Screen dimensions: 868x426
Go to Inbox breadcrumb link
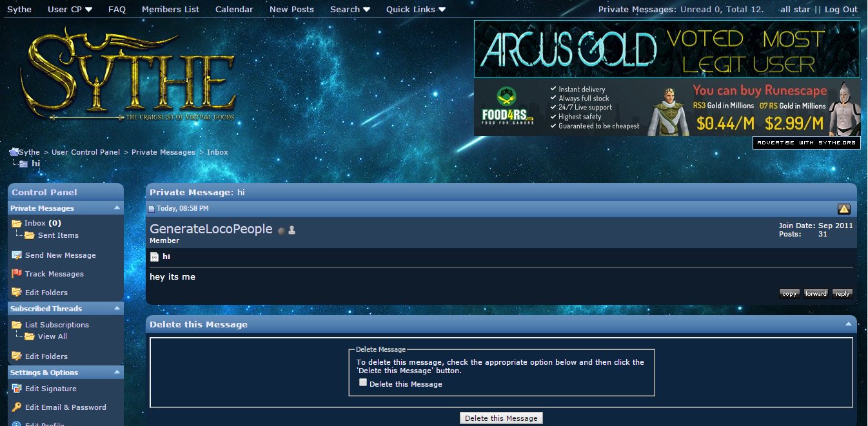[217, 152]
